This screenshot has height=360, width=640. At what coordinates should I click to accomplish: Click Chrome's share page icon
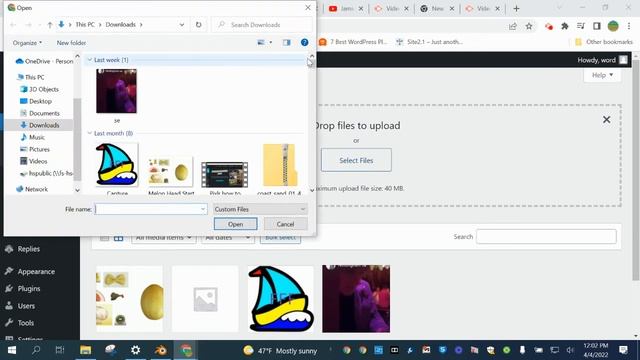click(x=513, y=27)
